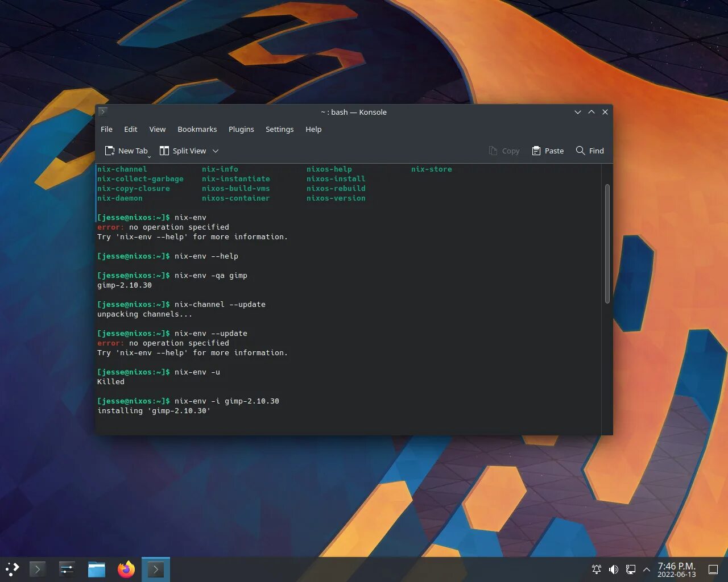The height and width of the screenshot is (582, 728).
Task: Click the text 'nixos-container'
Action: click(x=236, y=198)
